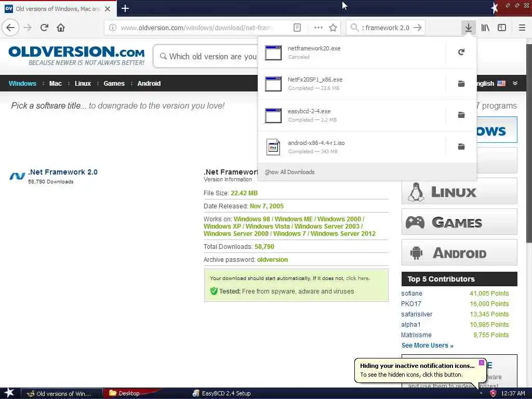Open the Windows navigation menu item
The height and width of the screenshot is (399, 532).
point(22,84)
